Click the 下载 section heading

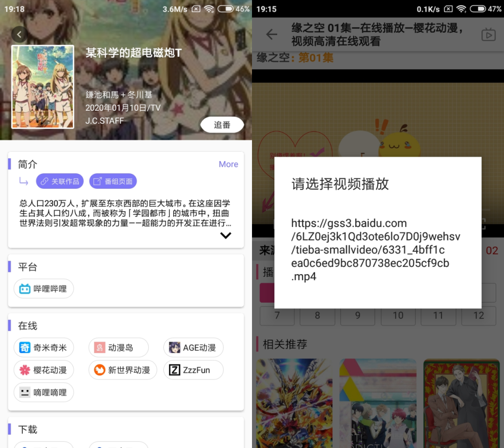coord(28,430)
